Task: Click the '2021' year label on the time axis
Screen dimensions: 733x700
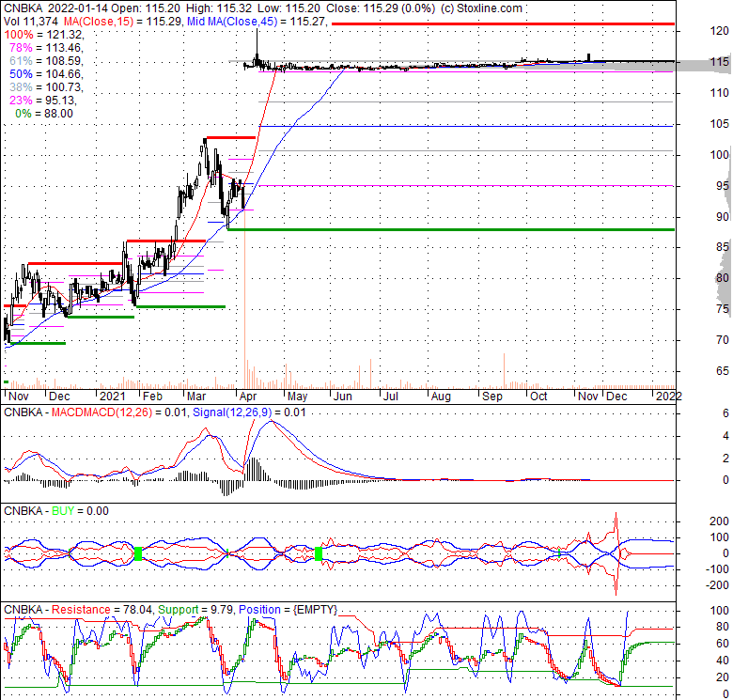Action: [x=112, y=397]
